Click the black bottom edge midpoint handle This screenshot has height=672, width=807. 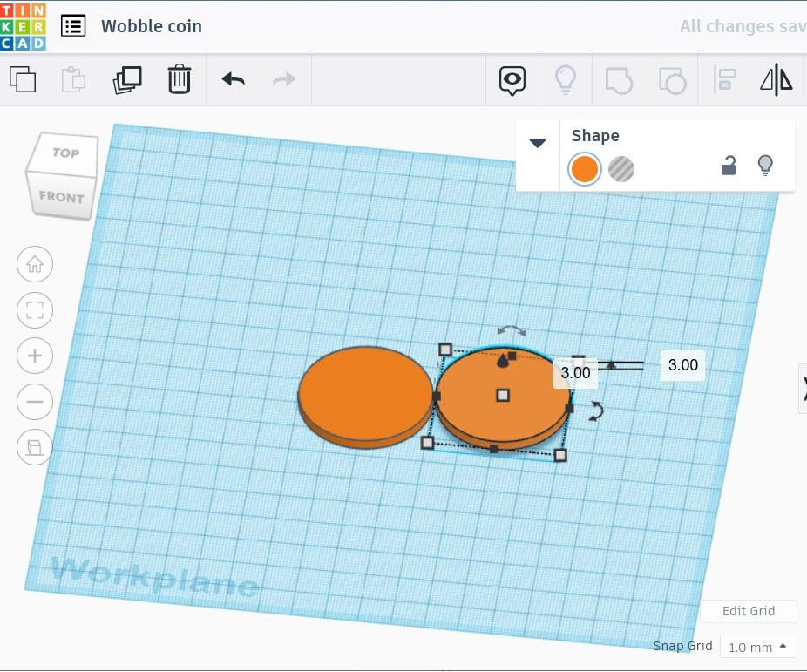point(494,449)
